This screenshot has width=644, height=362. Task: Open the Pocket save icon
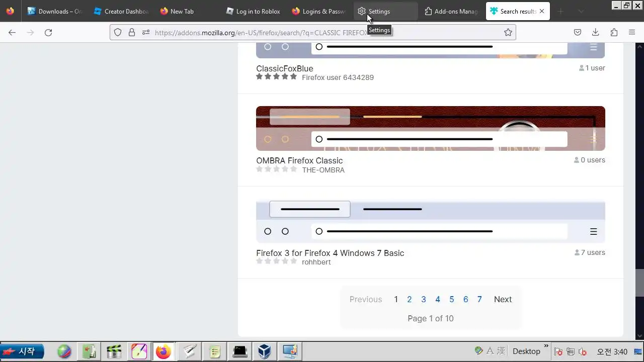coord(578,32)
